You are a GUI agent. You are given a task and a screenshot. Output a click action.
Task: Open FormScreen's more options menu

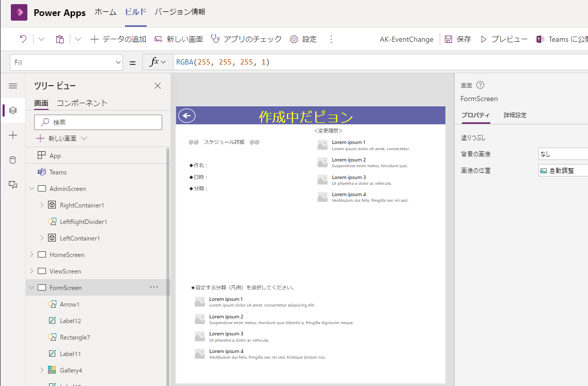click(154, 287)
